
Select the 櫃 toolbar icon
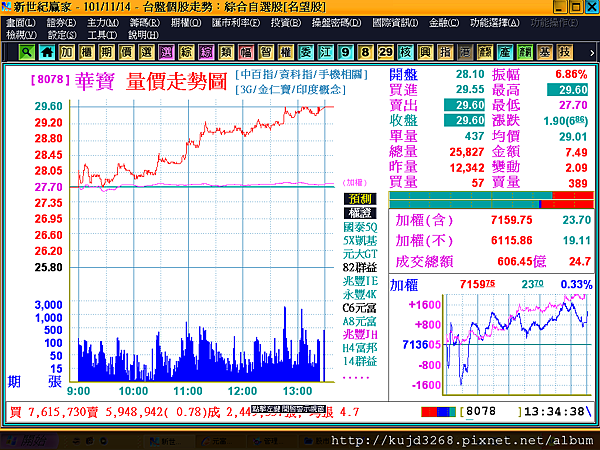point(87,52)
